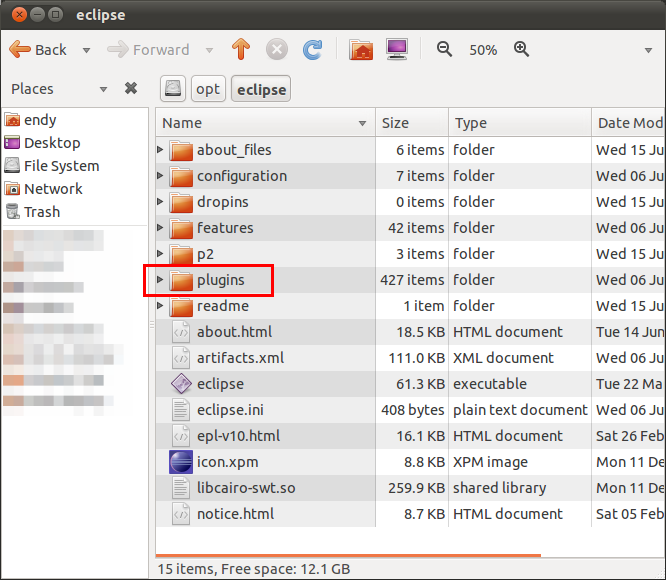This screenshot has height=580, width=666.
Task: Zoom in with the plus magnifier
Action: 521,49
